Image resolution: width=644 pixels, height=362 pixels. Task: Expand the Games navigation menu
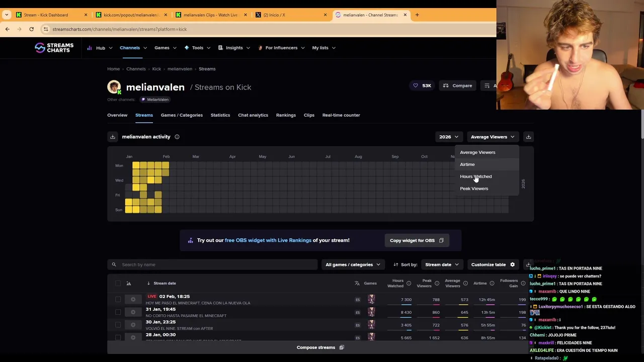coord(165,48)
